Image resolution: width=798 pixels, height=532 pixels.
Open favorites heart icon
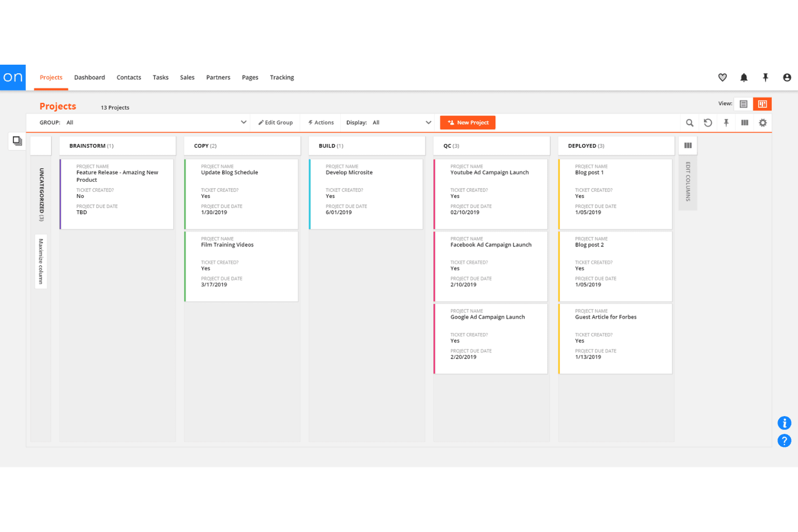[723, 78]
